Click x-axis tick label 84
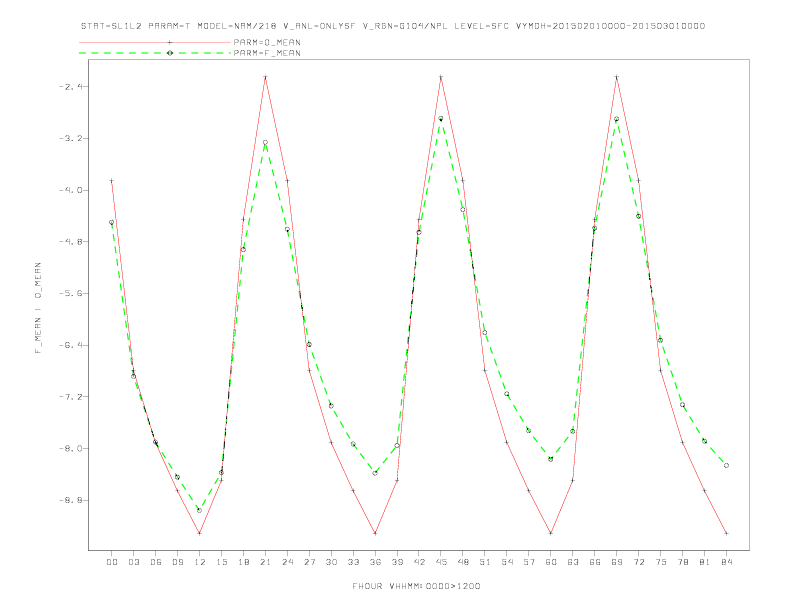Viewport: 792px width, 612px height. tap(727, 562)
